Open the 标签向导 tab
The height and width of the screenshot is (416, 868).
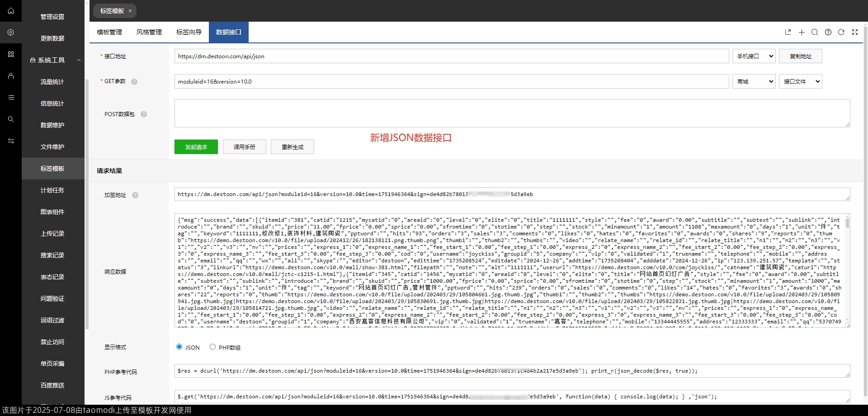[189, 32]
